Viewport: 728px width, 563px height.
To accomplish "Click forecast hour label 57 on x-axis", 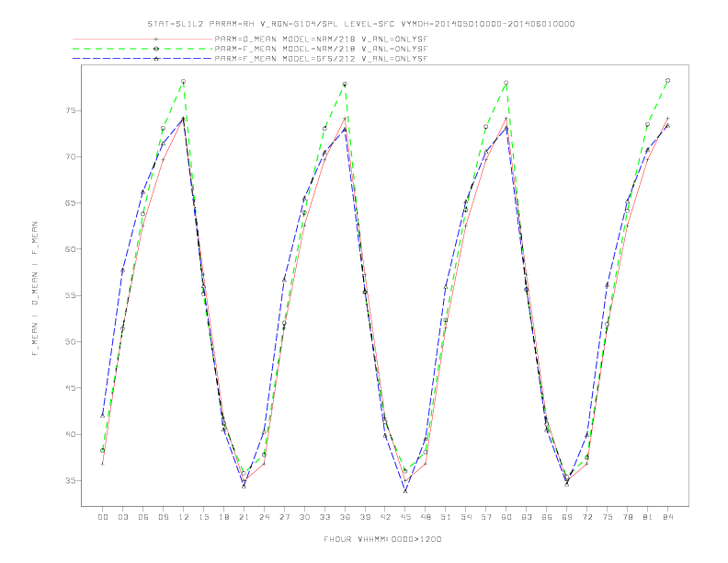I will pos(486,517).
